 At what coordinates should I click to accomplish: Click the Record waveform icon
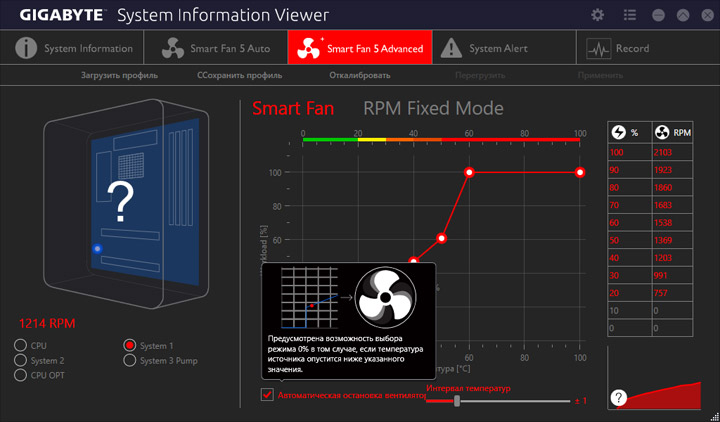[x=598, y=49]
